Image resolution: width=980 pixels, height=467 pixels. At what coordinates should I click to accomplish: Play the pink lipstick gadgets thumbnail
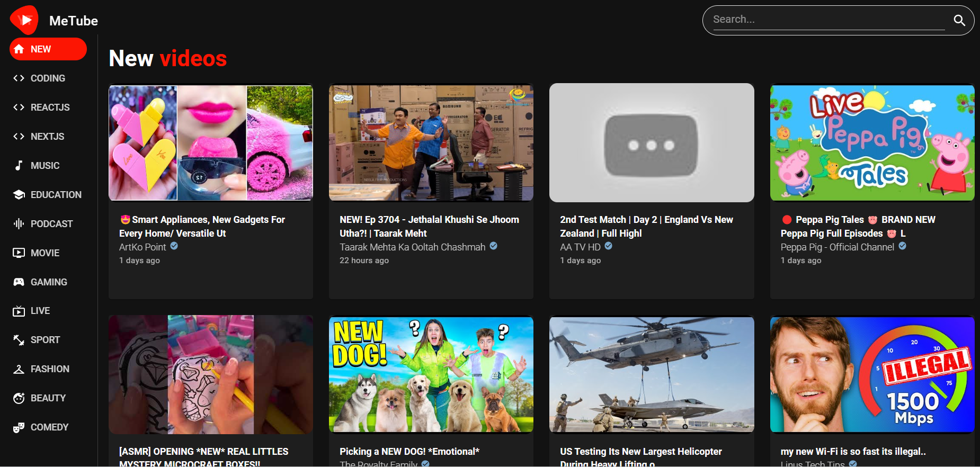[x=211, y=143]
